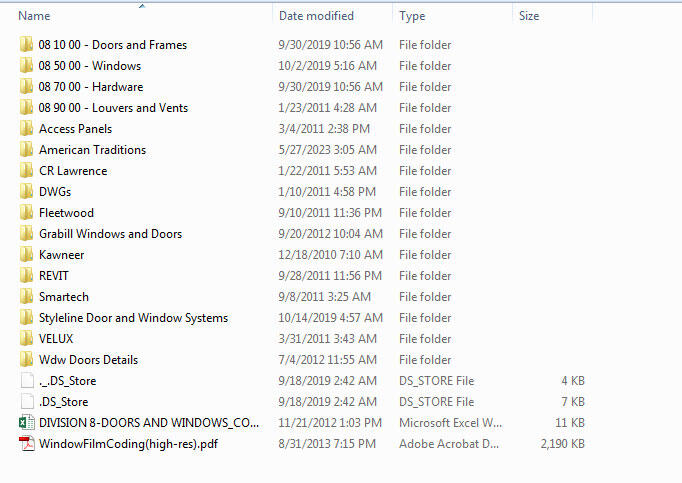This screenshot has height=483, width=682.
Task: Select file name 08 90 00 - Louvers and Vents
Action: click(113, 107)
